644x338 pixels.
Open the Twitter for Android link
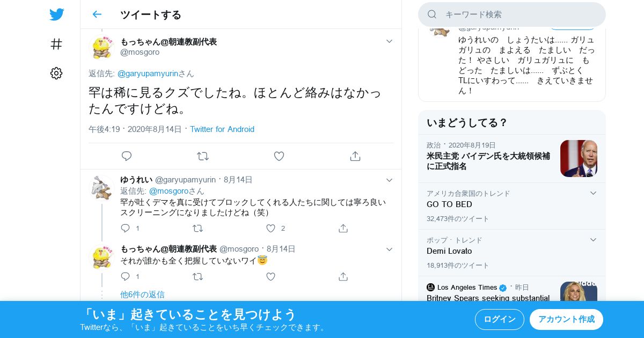pyautogui.click(x=222, y=129)
